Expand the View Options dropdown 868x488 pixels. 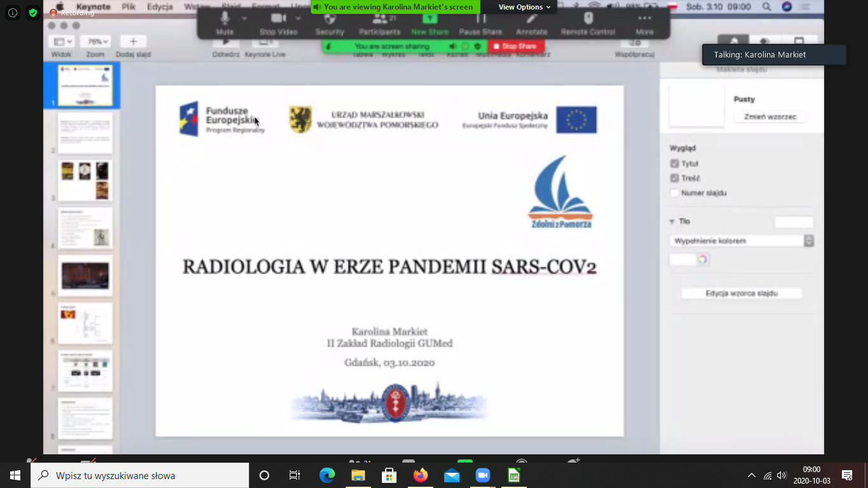click(x=524, y=7)
